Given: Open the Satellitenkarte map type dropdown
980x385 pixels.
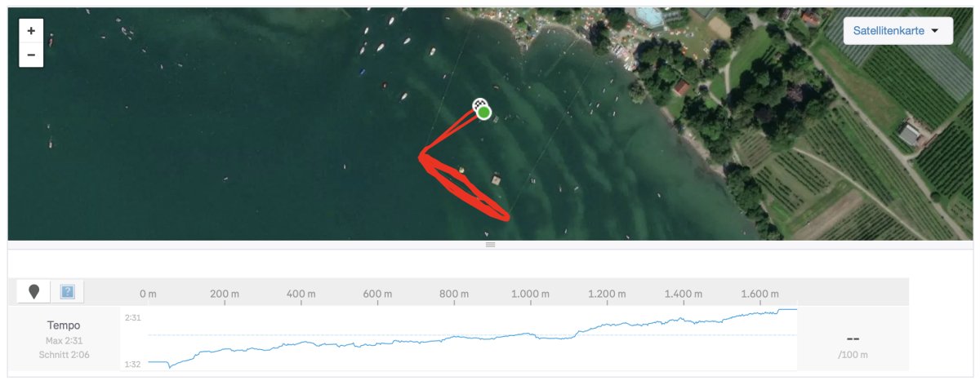Looking at the screenshot, I should (898, 31).
